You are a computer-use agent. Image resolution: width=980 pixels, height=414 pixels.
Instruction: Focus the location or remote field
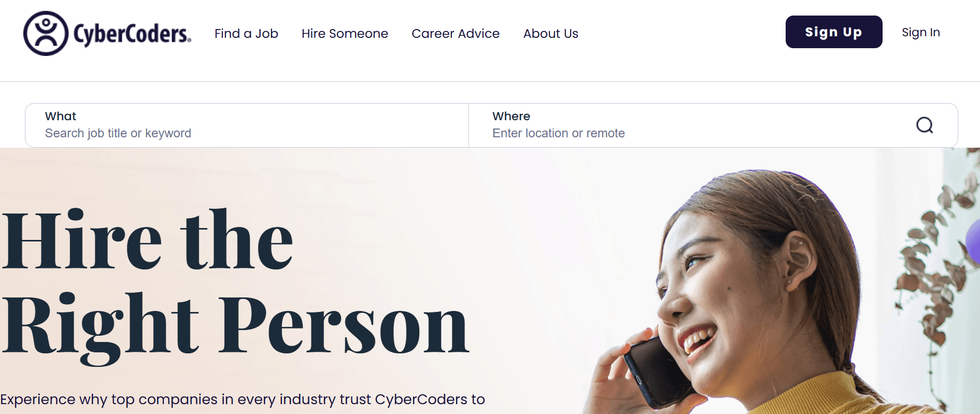click(689, 125)
